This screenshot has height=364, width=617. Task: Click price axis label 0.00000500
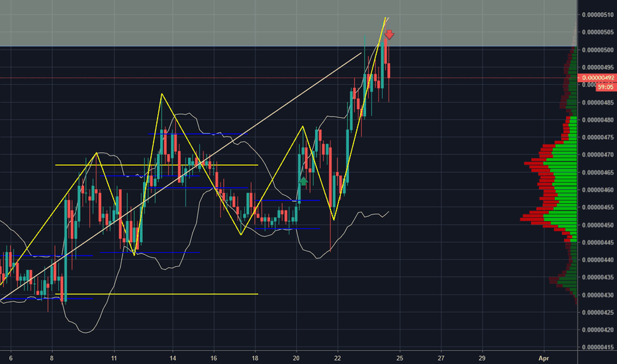[x=598, y=50]
